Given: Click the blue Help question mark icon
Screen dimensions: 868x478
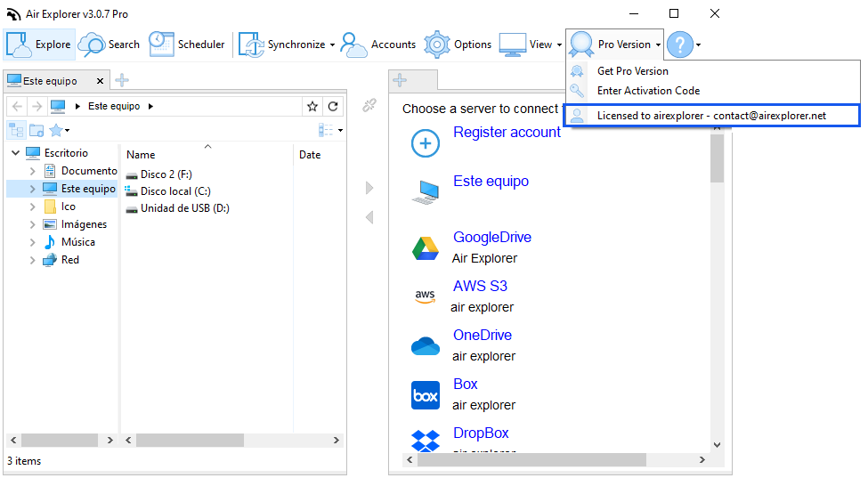Looking at the screenshot, I should pos(680,45).
